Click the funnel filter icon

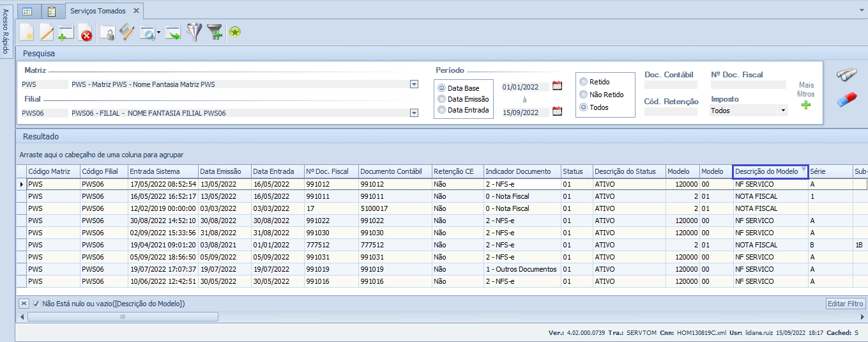(194, 32)
